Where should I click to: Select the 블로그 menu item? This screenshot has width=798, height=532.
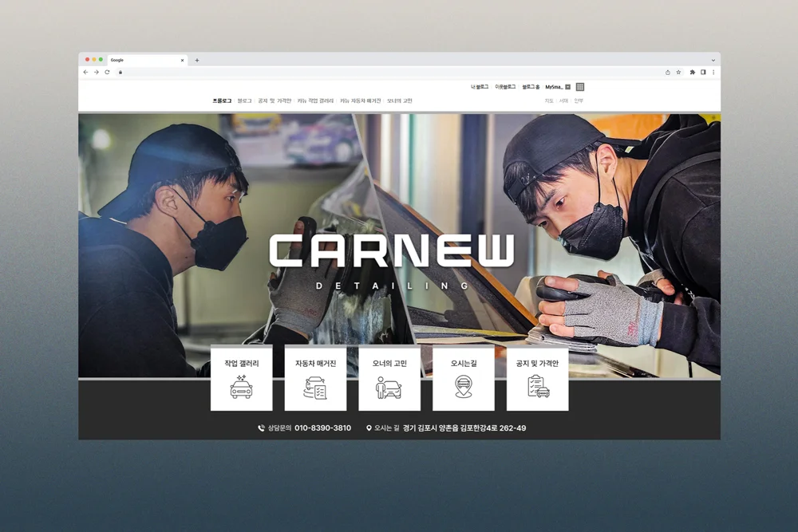tap(245, 100)
